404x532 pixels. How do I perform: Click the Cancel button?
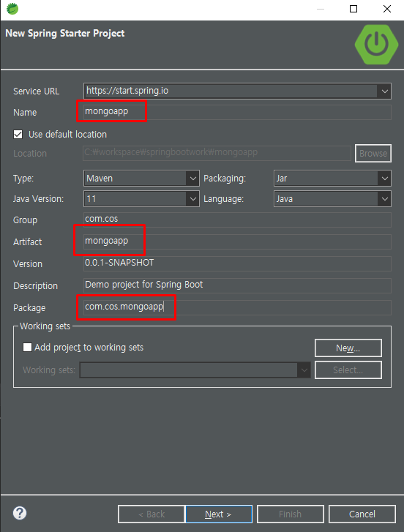(x=362, y=514)
